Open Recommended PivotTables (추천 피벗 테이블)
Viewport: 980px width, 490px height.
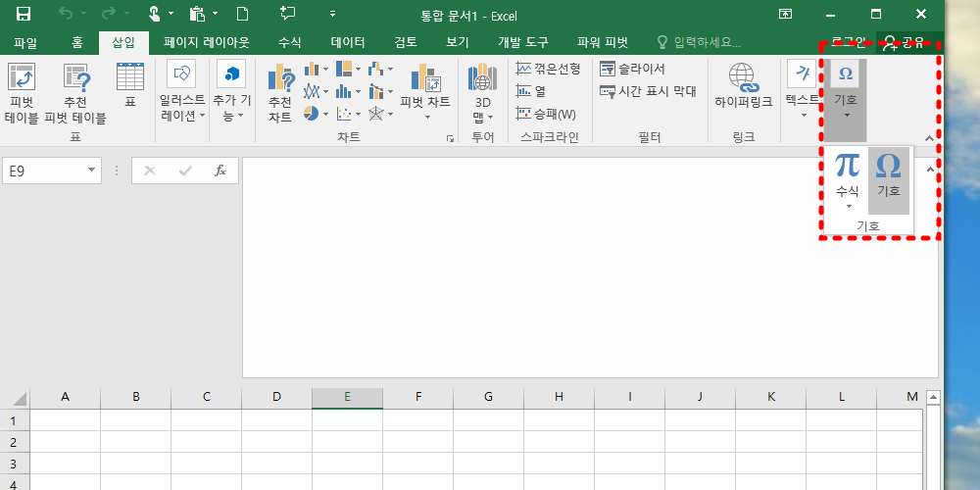(x=75, y=93)
